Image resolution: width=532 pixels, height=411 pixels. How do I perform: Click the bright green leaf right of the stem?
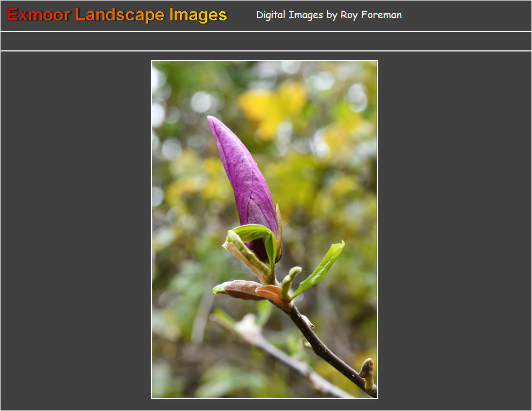[324, 266]
